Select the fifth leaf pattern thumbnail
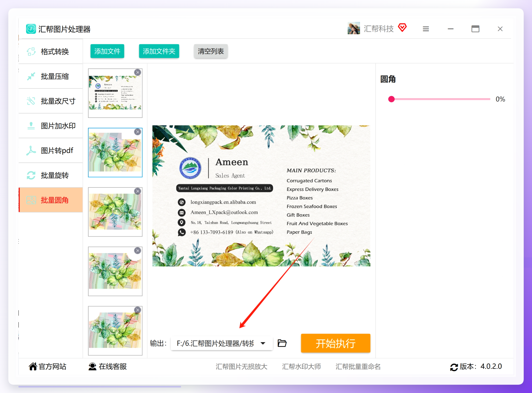Viewport: 532px width, 393px height. coord(115,331)
